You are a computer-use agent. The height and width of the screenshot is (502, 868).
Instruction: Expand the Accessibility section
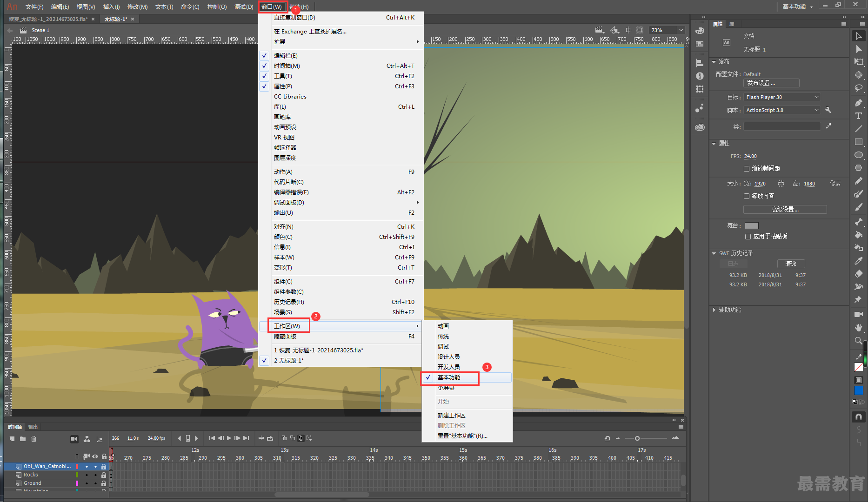pos(714,310)
